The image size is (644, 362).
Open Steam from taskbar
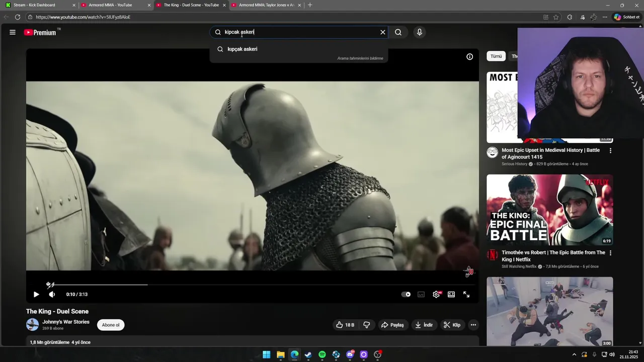coord(308,354)
